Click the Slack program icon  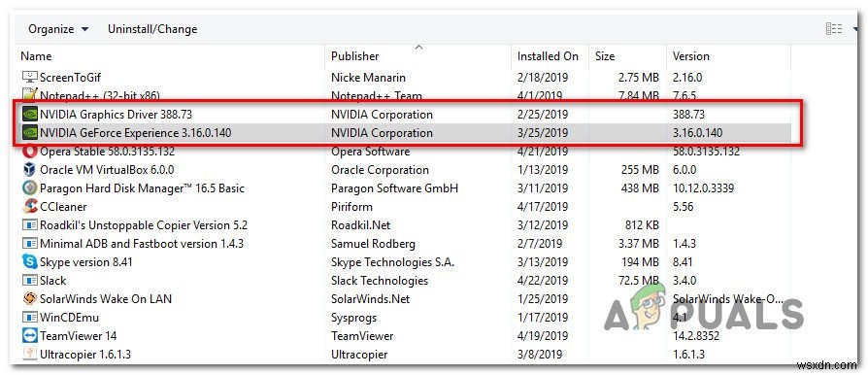29,281
